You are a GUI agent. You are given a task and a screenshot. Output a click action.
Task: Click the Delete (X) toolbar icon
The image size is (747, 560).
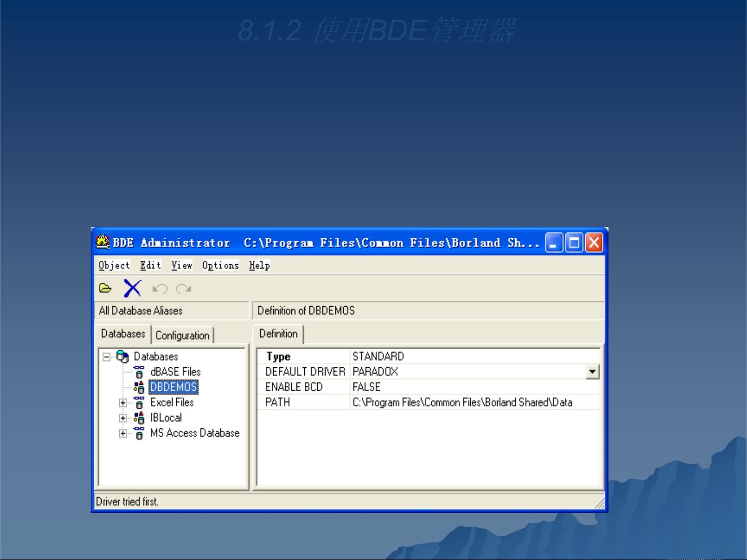tap(132, 288)
